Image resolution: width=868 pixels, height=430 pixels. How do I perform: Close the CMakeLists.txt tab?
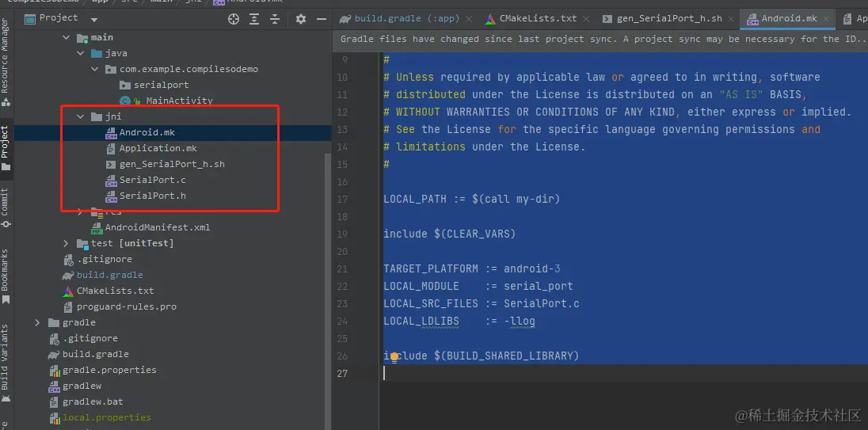coord(586,19)
